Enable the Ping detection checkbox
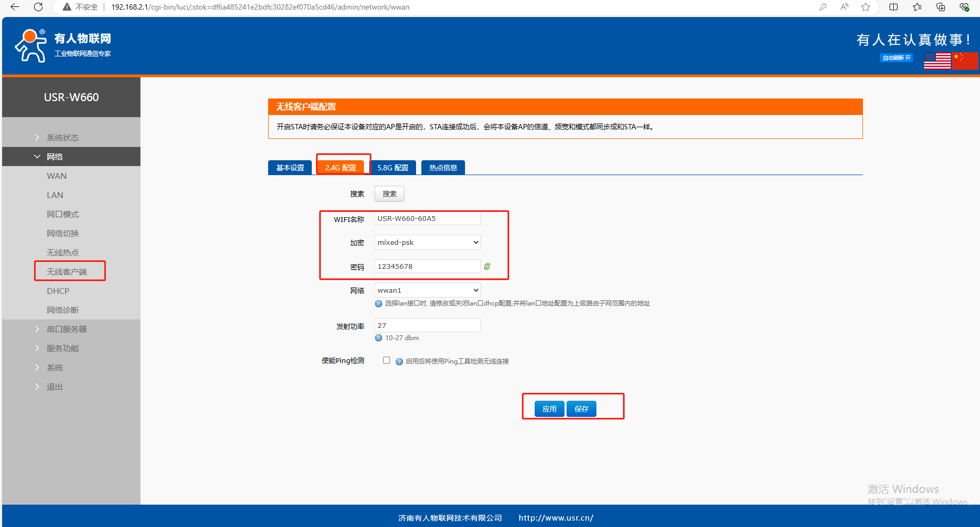Image resolution: width=980 pixels, height=527 pixels. [386, 360]
